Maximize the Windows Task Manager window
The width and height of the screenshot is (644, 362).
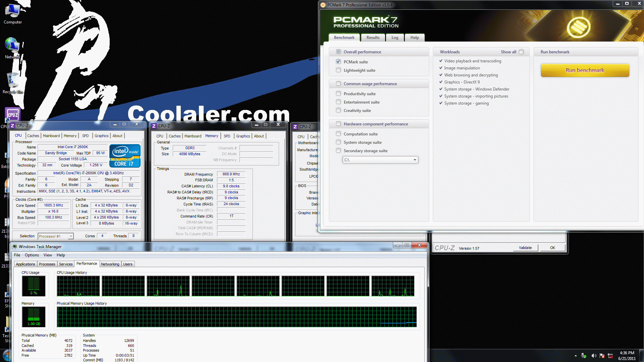point(407,245)
